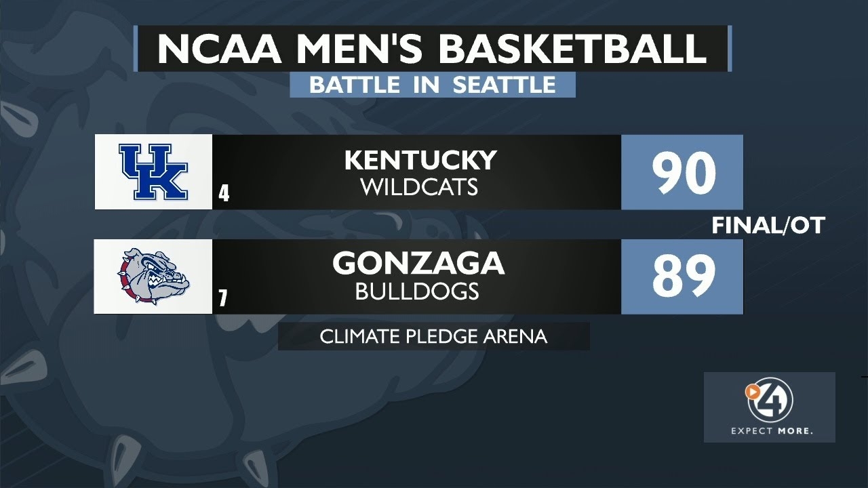Click Gonzaga's number 7 ranking
The image size is (868, 488).
point(224,298)
